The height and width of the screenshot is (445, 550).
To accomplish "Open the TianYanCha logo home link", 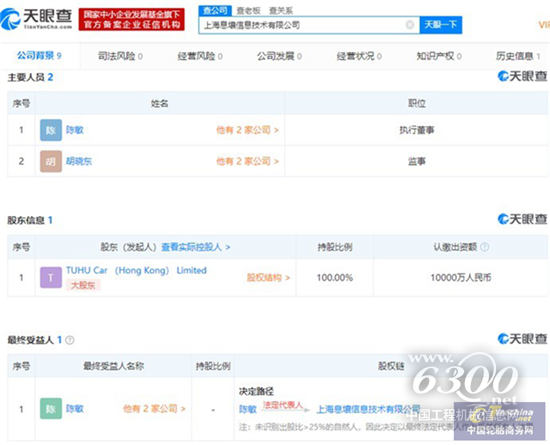I will 36,19.
